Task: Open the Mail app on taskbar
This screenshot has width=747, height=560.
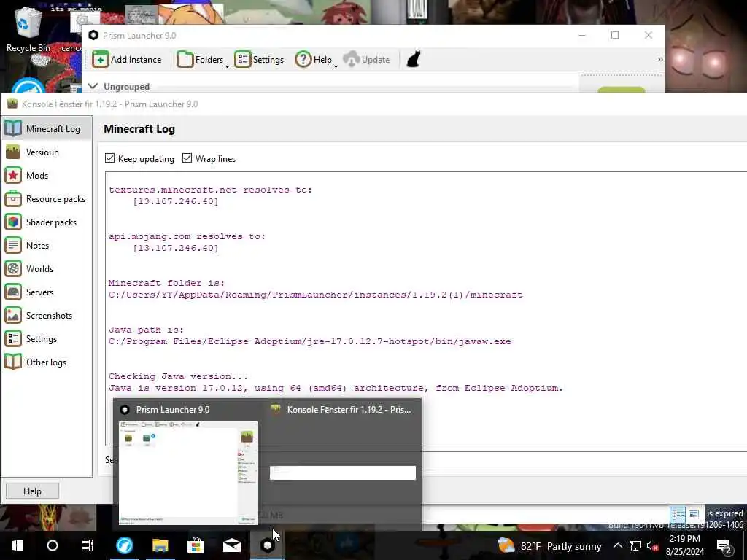Action: (231, 545)
